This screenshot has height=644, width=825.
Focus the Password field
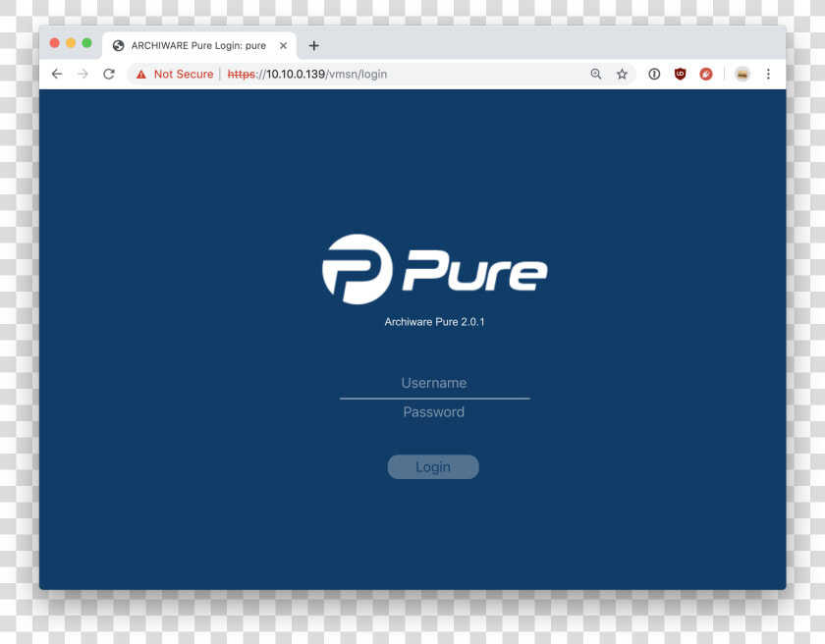point(434,412)
